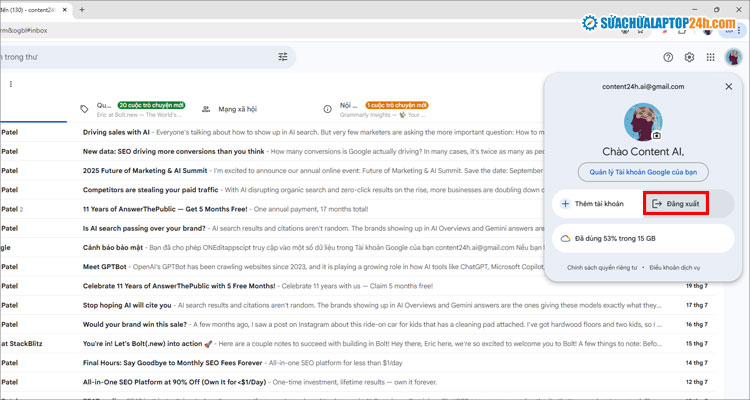
Task: Click the 14 thg 7 date
Action: pyautogui.click(x=696, y=363)
